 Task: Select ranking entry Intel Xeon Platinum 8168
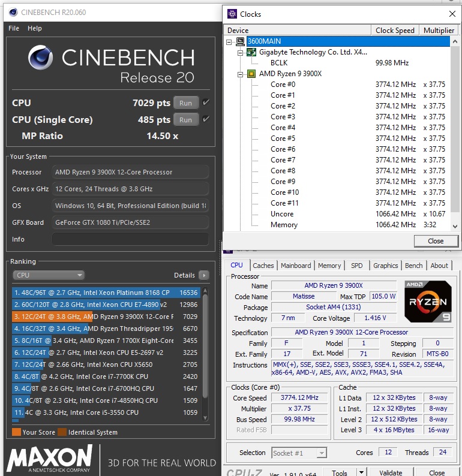106,293
